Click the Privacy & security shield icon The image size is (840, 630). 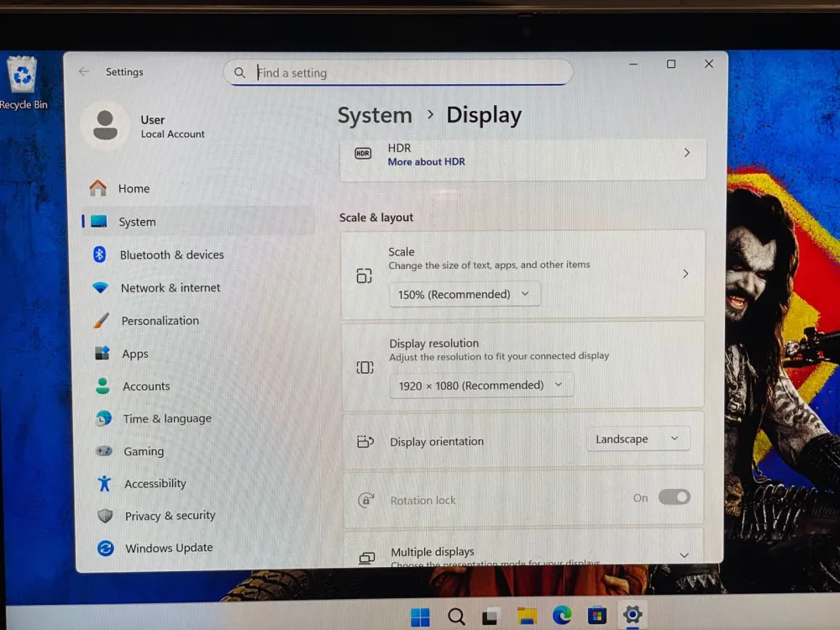pos(106,516)
